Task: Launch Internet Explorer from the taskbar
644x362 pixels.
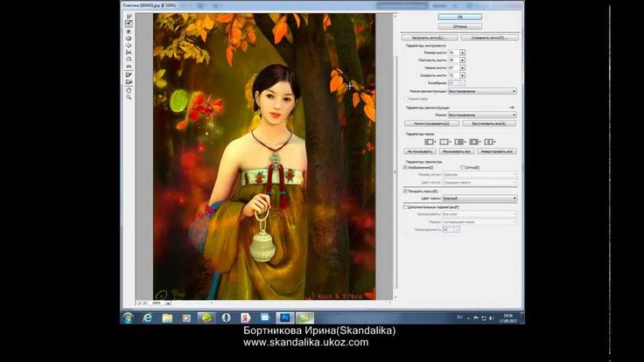Action: 148,318
